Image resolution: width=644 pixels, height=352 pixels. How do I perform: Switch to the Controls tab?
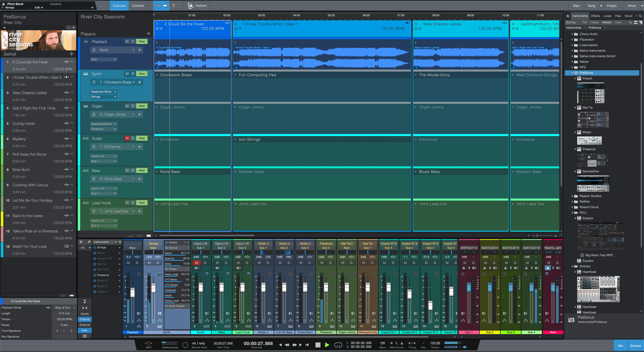[138, 6]
